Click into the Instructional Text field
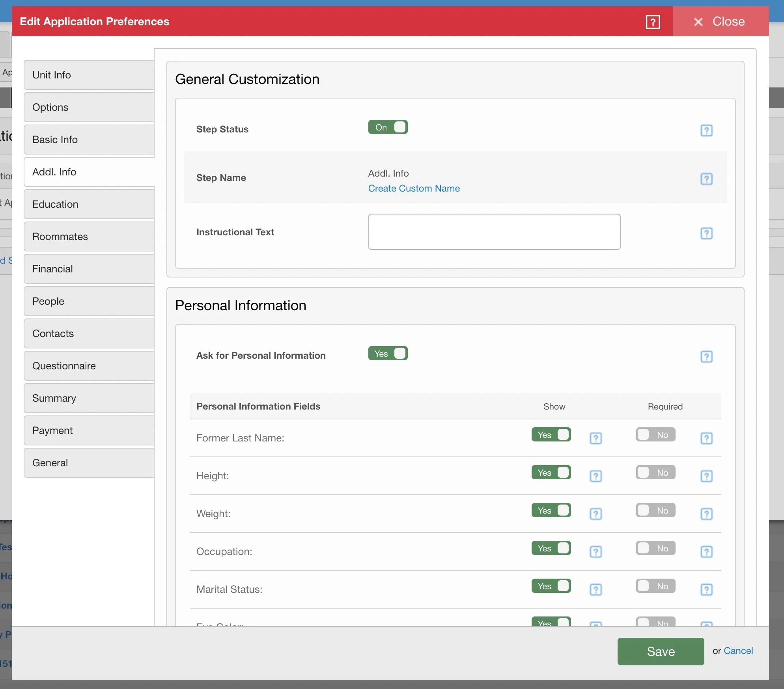 click(x=494, y=232)
